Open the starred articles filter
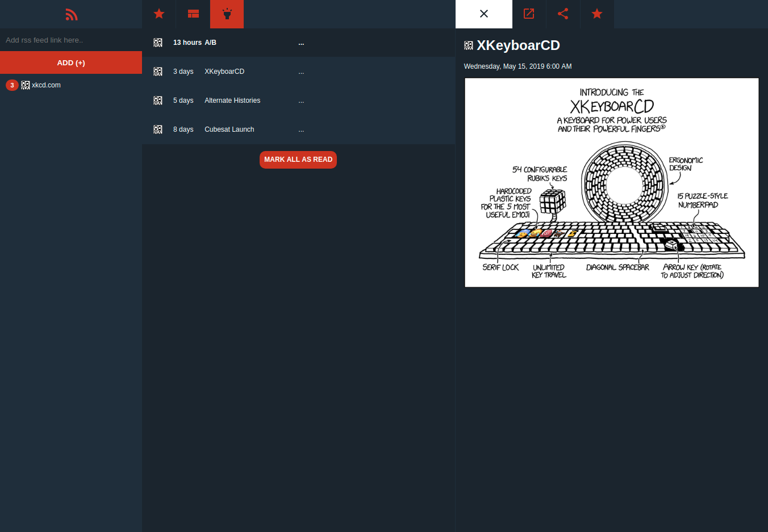 point(159,14)
